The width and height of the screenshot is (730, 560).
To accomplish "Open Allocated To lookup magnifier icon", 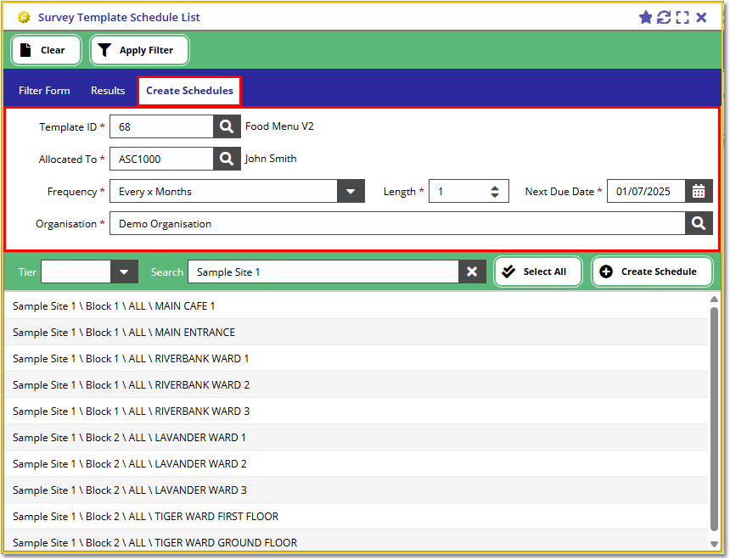I will (x=227, y=160).
